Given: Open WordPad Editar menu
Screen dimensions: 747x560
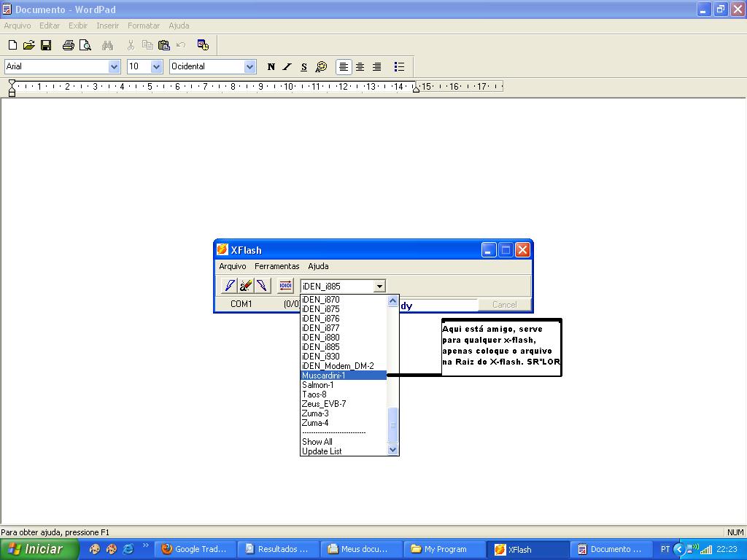Looking at the screenshot, I should 50,26.
